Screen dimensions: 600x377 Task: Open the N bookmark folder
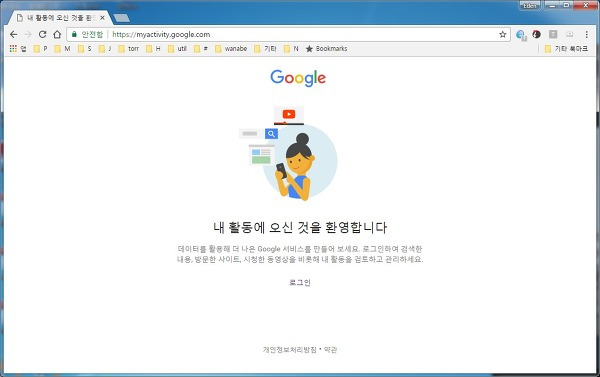point(291,49)
